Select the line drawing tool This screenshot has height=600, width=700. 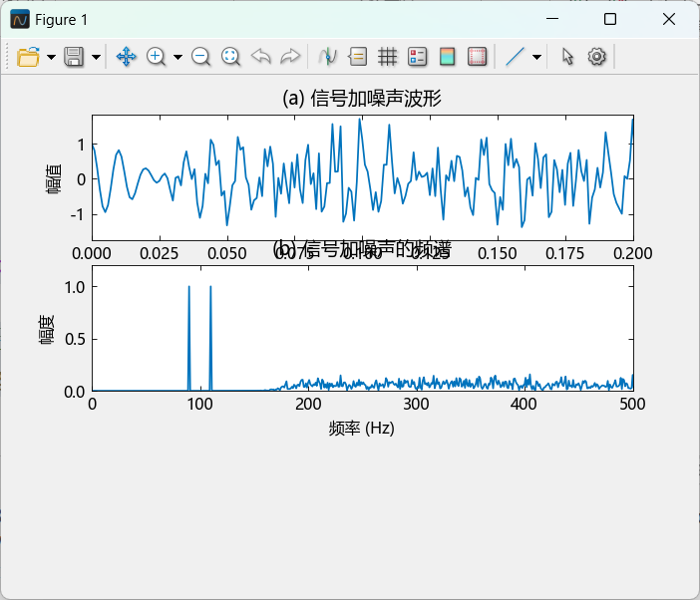coord(515,57)
